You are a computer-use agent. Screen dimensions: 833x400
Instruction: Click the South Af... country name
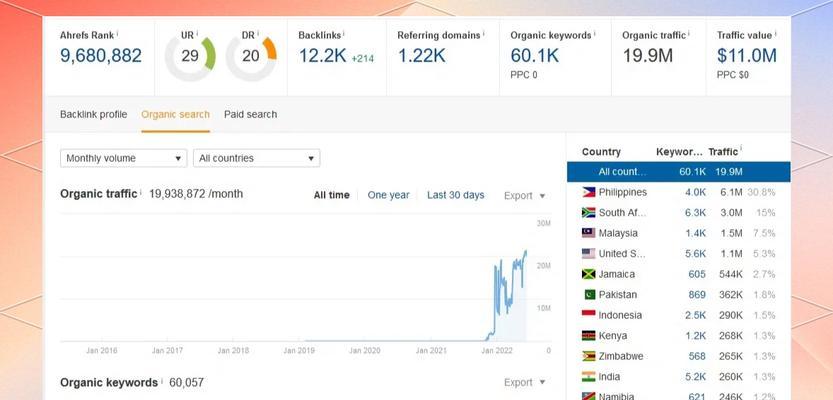(623, 212)
